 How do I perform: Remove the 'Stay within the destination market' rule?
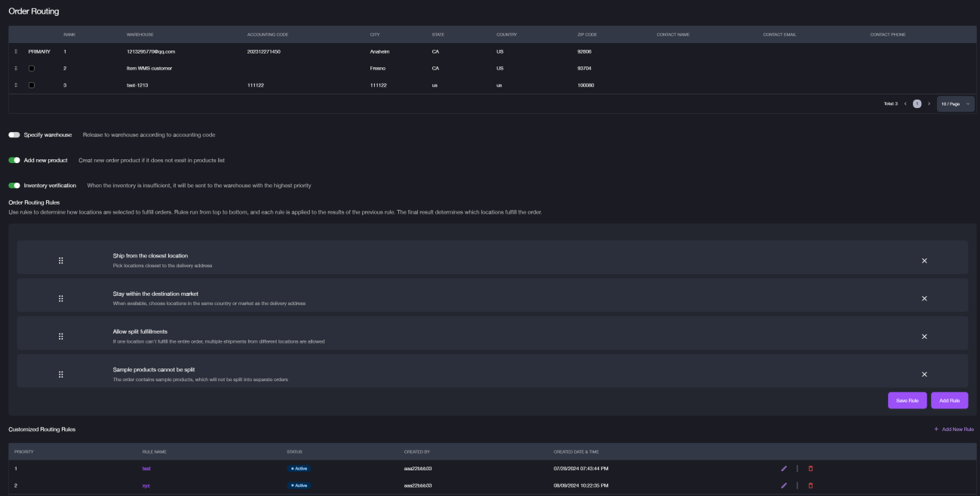tap(924, 298)
